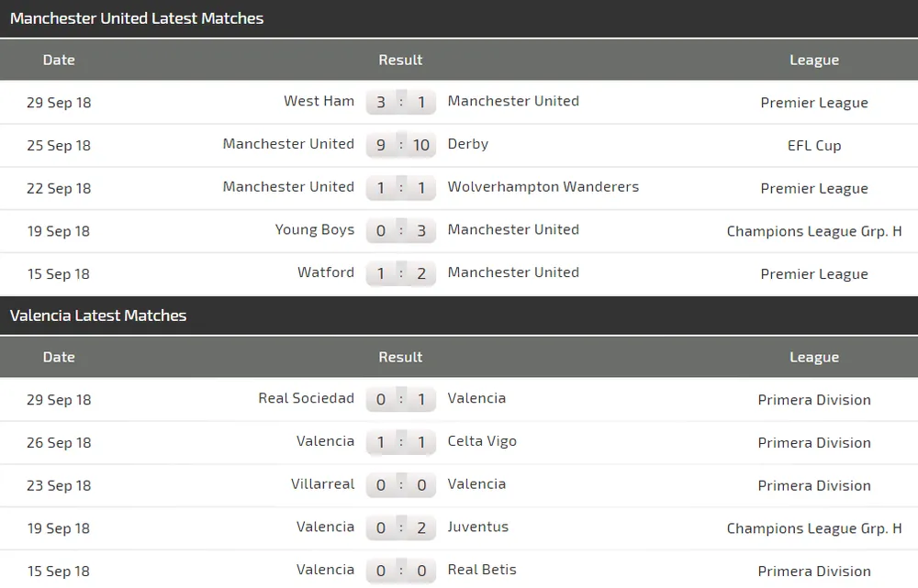The height and width of the screenshot is (588, 918).
Task: Click the 25 Sep 18 match date
Action: (59, 145)
